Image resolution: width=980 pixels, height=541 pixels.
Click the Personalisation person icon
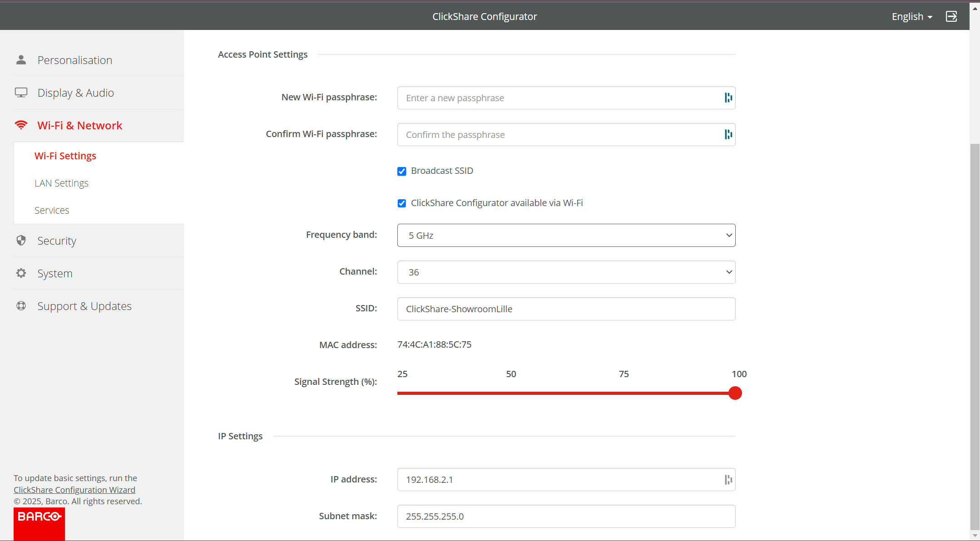point(21,60)
